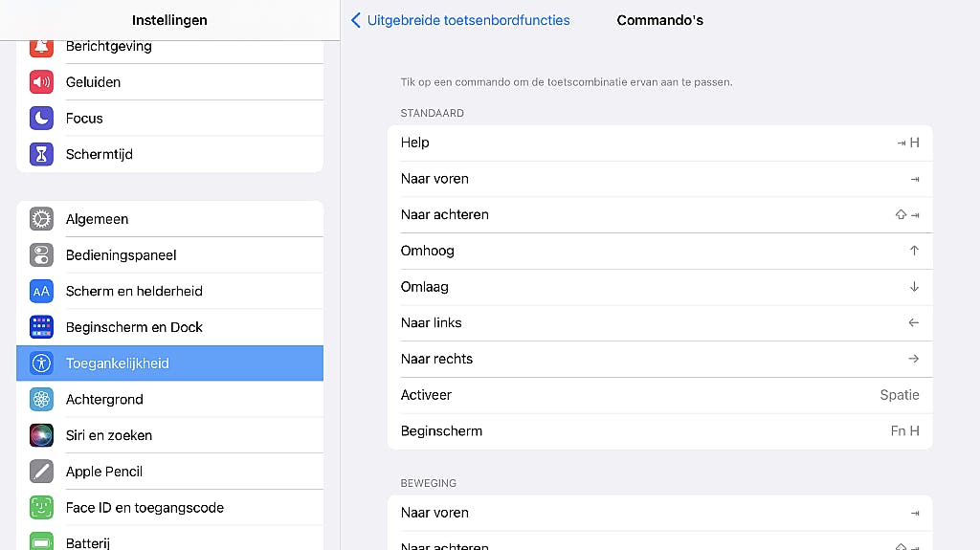
Task: Go back via the blue chevron arrow
Action: [x=356, y=20]
